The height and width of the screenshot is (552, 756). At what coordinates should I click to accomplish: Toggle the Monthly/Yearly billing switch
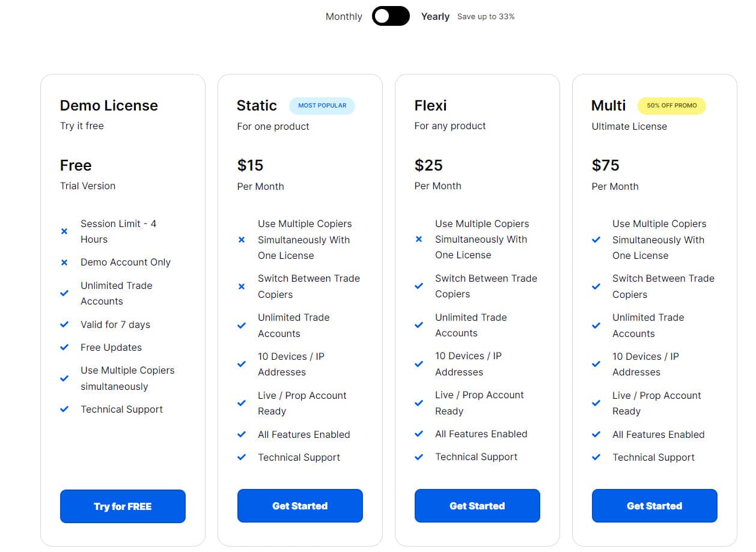point(391,16)
